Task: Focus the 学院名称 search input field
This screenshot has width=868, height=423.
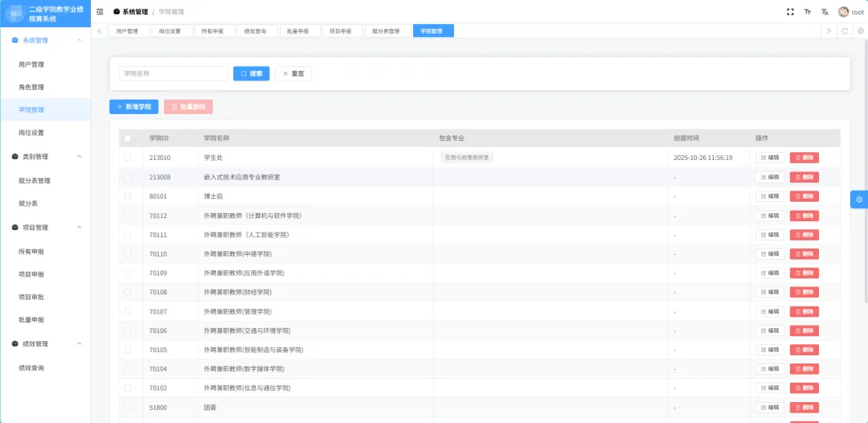Action: (174, 74)
